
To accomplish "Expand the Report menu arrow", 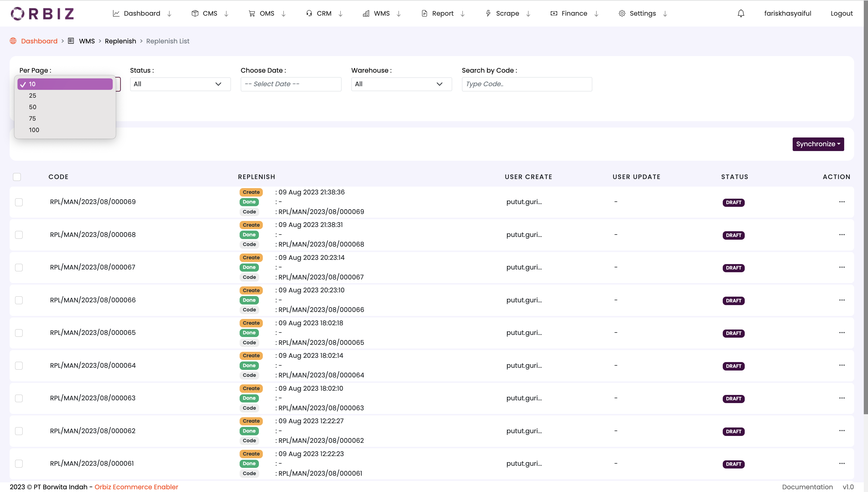I will pyautogui.click(x=463, y=14).
